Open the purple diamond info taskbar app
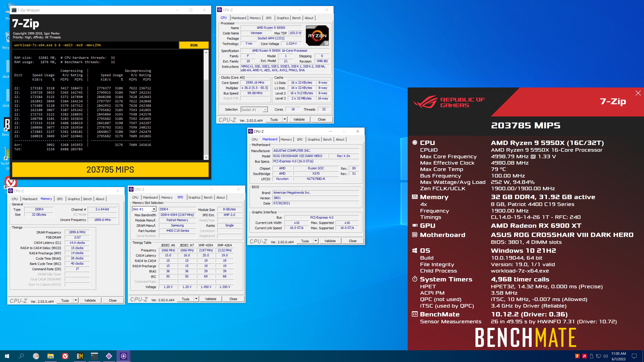The image size is (644, 362). [109, 356]
